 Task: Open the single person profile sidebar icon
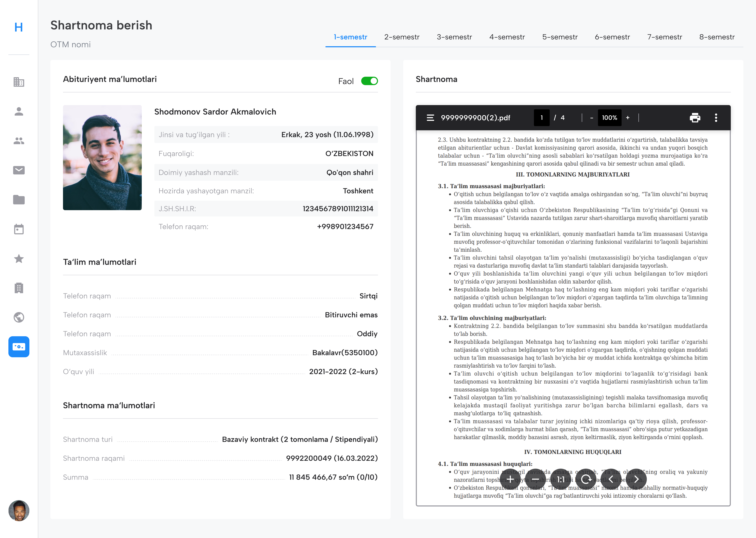pyautogui.click(x=19, y=111)
